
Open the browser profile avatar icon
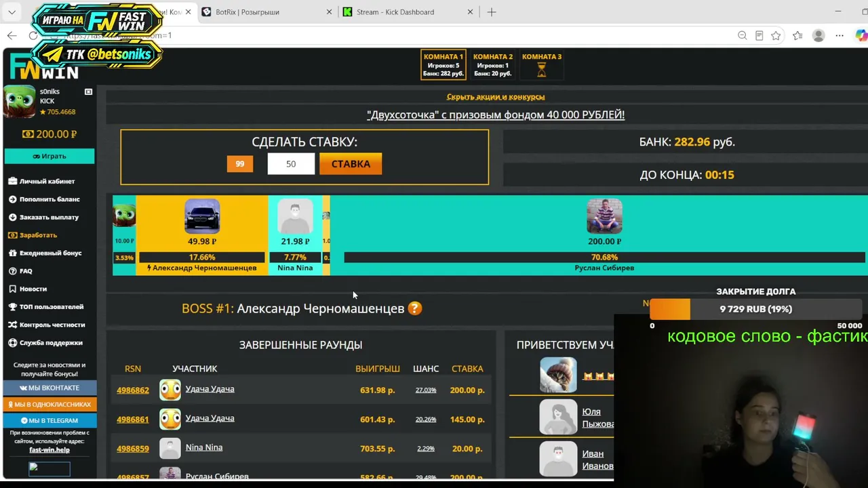pyautogui.click(x=818, y=35)
